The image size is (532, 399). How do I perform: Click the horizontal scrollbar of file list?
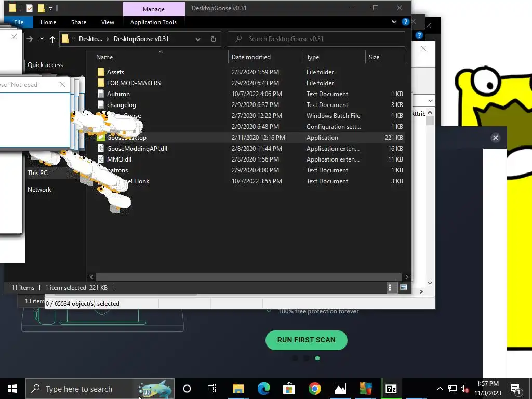coord(249,277)
